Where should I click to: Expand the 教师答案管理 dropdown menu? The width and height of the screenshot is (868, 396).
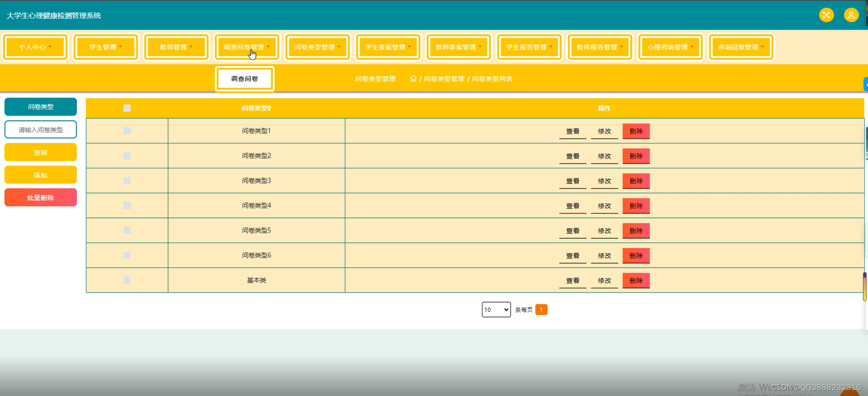(458, 47)
